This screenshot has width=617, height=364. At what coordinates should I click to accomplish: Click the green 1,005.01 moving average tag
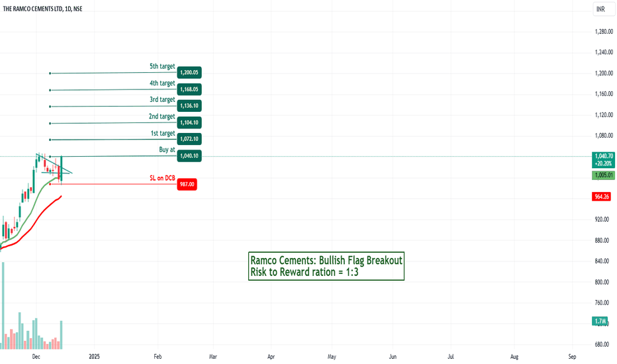pyautogui.click(x=604, y=175)
